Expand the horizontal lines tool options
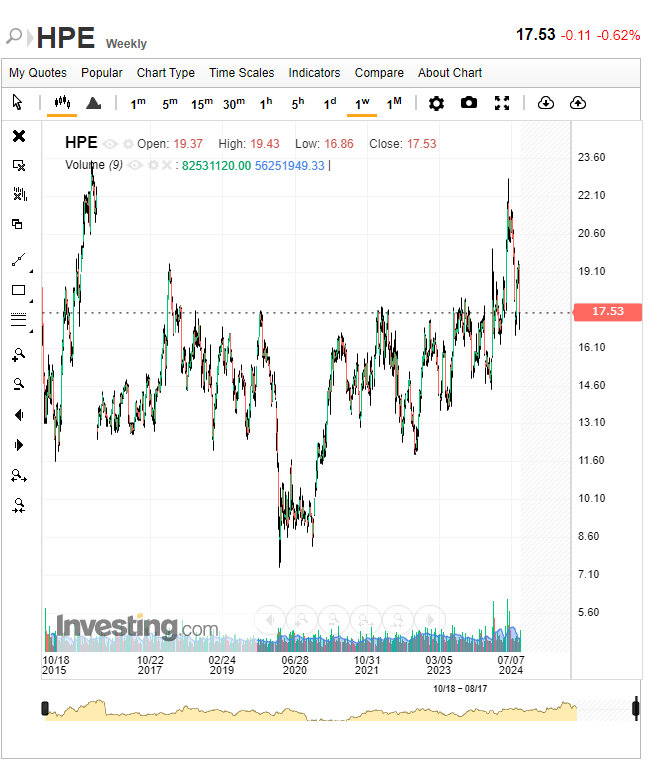 click(30, 331)
